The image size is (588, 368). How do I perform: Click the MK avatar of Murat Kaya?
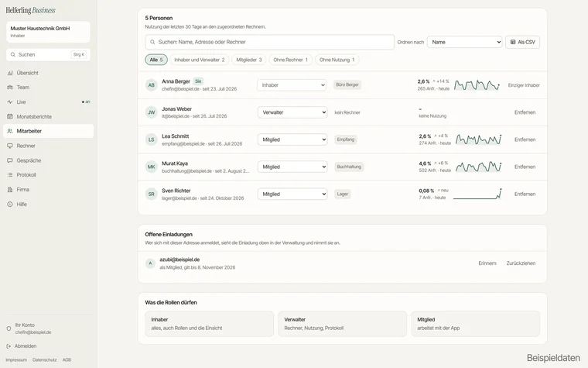(x=151, y=167)
